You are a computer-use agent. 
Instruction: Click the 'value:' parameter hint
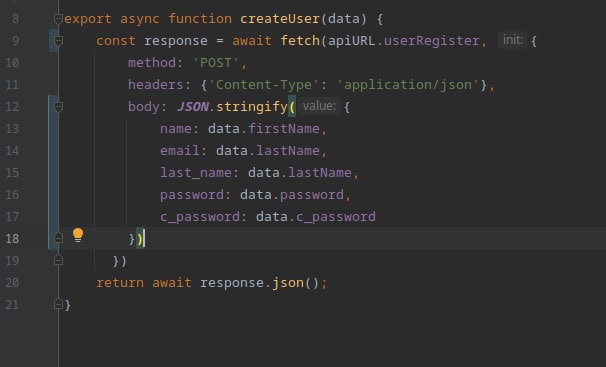[319, 106]
